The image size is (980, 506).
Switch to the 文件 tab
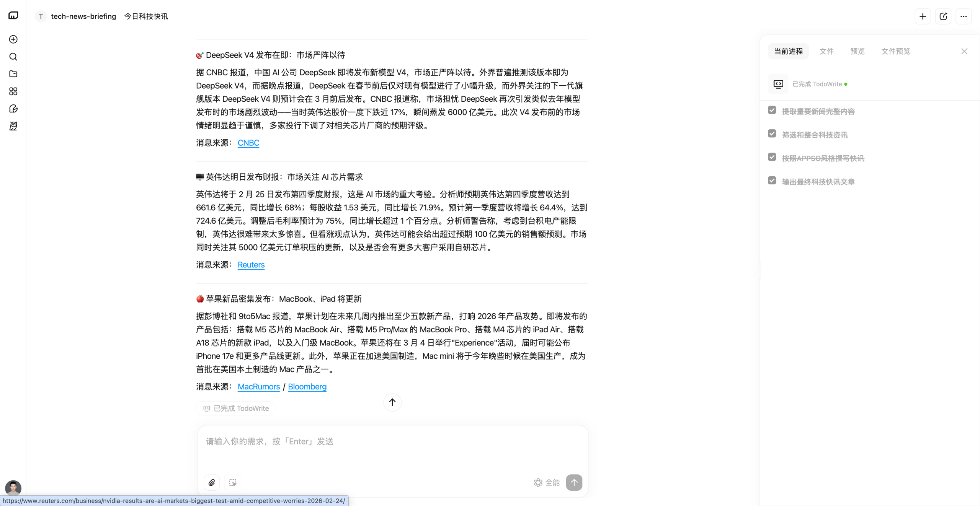(x=826, y=51)
